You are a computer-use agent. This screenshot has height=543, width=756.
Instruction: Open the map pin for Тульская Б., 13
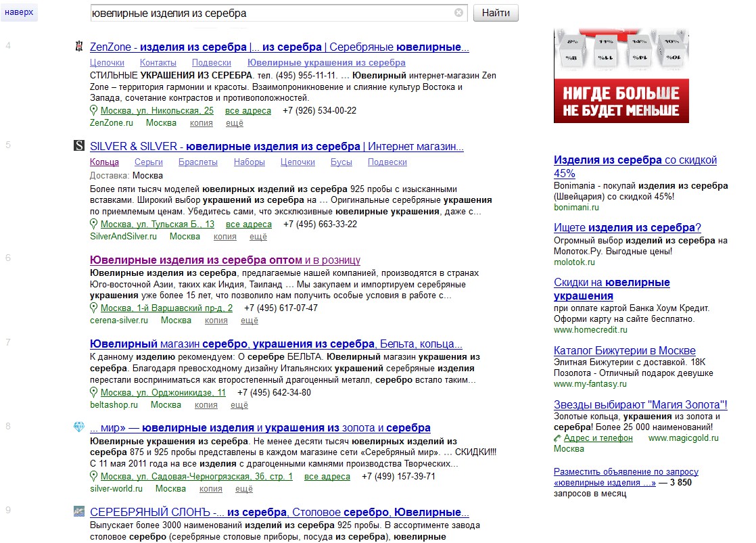[93, 225]
